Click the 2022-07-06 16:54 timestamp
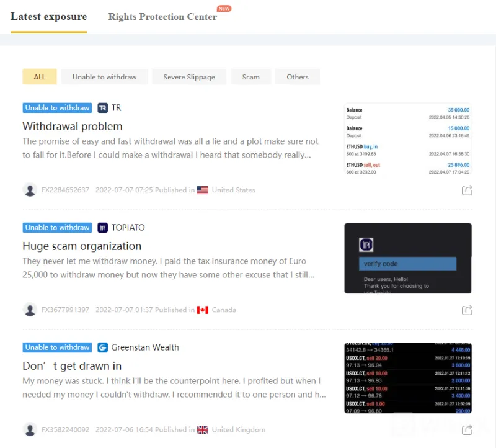This screenshot has width=496, height=448. tap(124, 429)
